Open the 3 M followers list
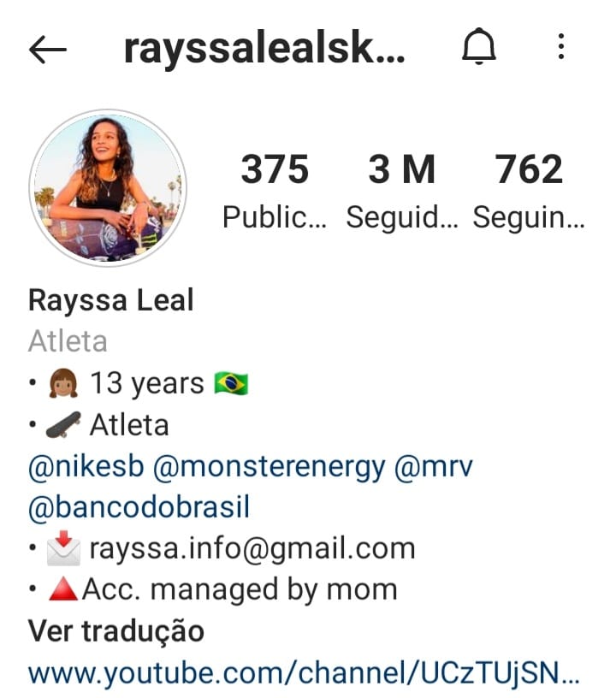Screen dimensions: 616x698 click(x=401, y=191)
